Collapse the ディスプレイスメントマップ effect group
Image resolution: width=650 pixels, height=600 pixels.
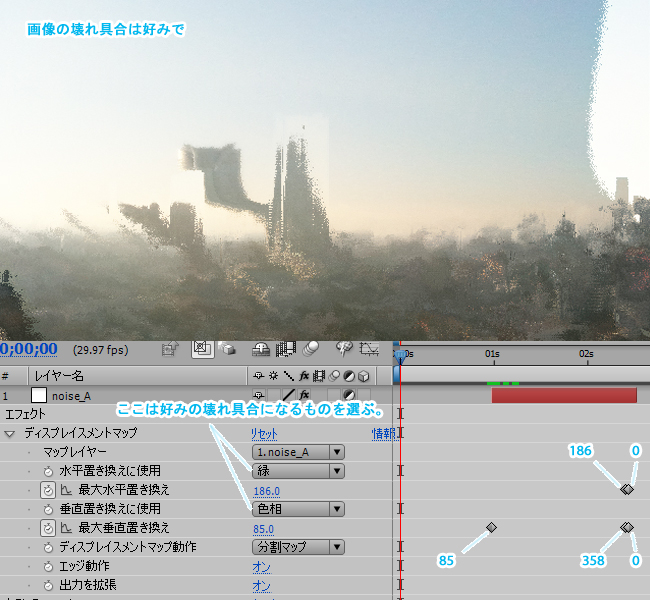(10, 433)
